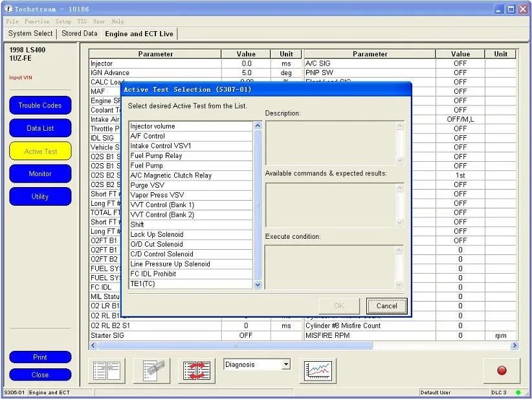This screenshot has height=400, width=532.
Task: Click the list with flashlight icon
Action: click(x=152, y=370)
